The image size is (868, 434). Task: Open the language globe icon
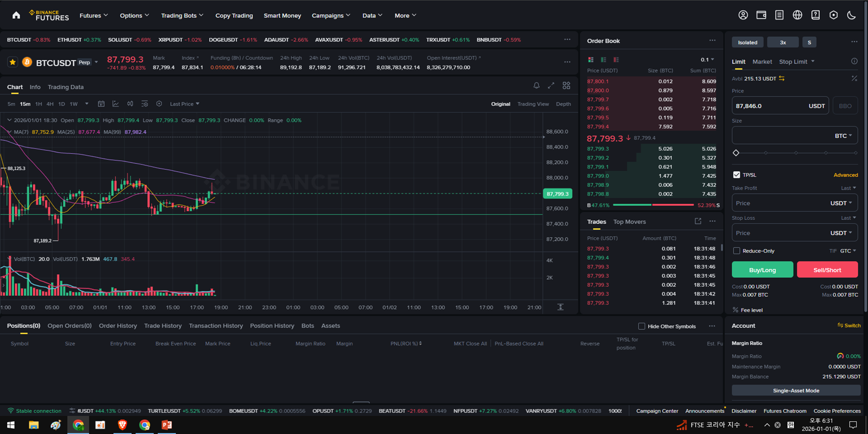click(x=797, y=15)
